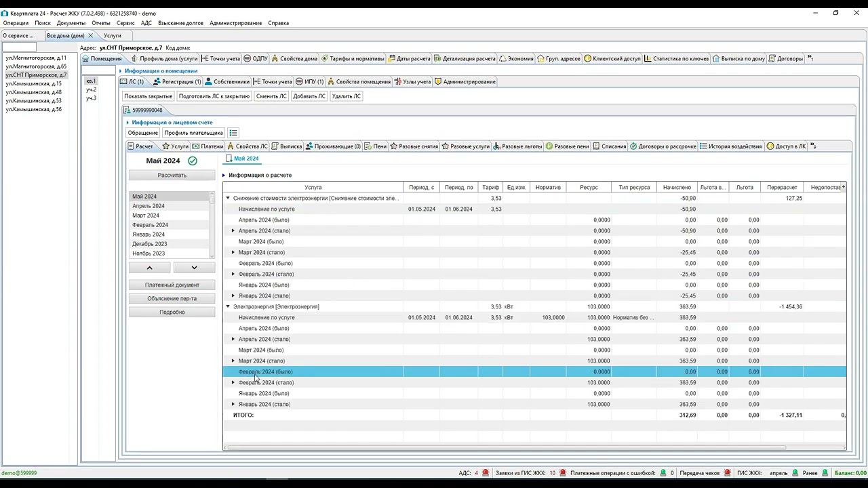
Task: Click the Платежный документ button
Action: click(x=172, y=285)
